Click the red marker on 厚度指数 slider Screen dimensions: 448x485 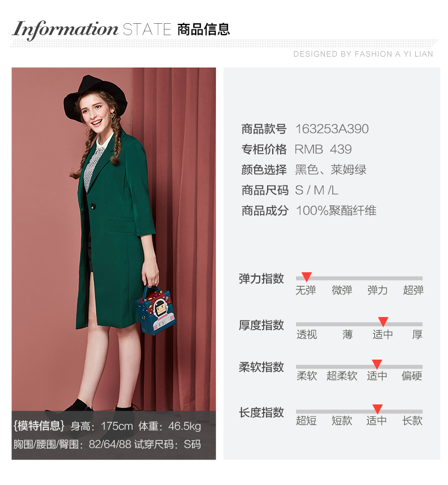[383, 322]
